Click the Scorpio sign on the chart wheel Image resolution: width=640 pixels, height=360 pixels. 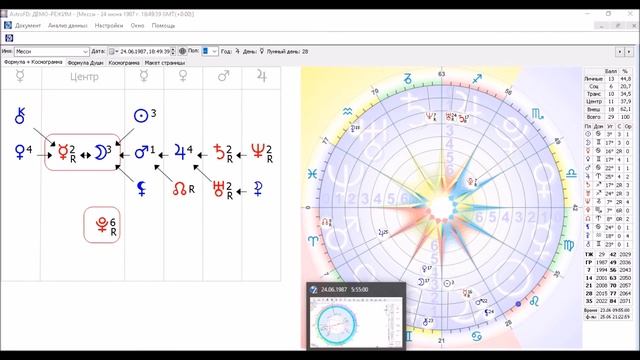point(537,114)
